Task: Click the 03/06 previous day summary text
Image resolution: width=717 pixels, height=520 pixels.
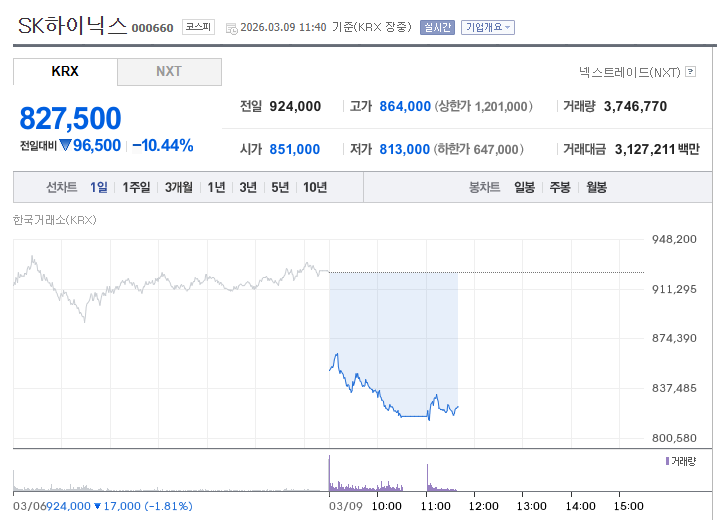Action: (x=103, y=506)
